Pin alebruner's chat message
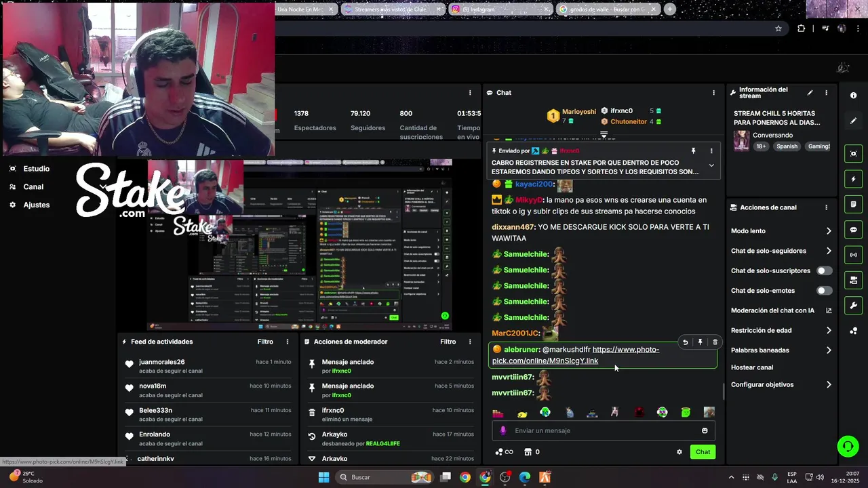868x488 pixels. point(700,342)
